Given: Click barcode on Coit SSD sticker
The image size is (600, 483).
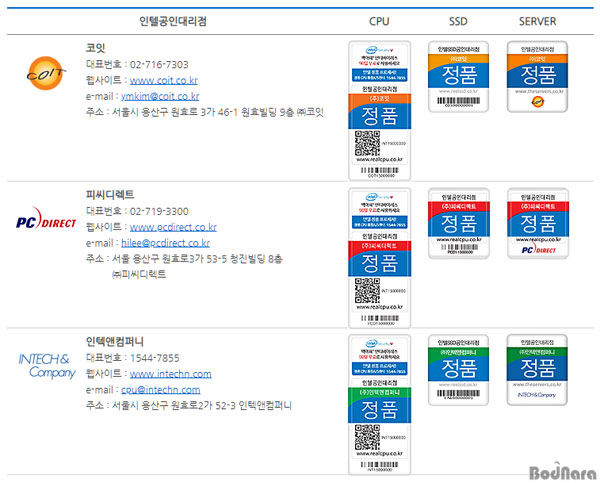Looking at the screenshot, I should tap(458, 101).
